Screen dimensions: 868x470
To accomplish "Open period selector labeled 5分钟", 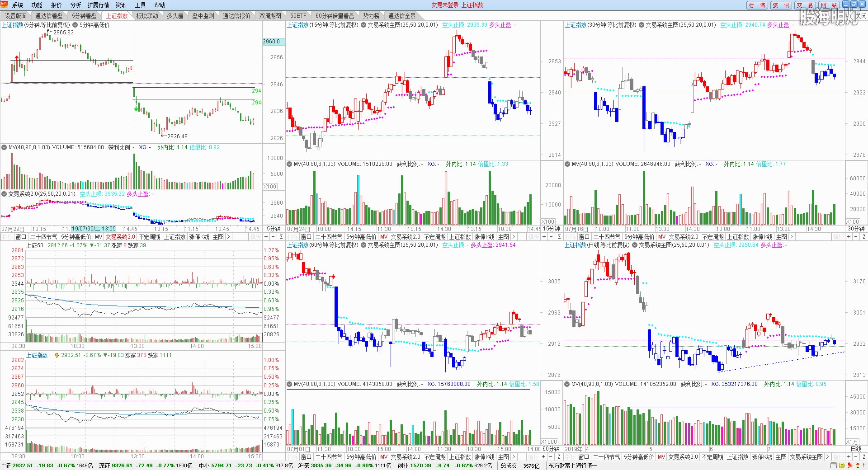I will click(274, 229).
